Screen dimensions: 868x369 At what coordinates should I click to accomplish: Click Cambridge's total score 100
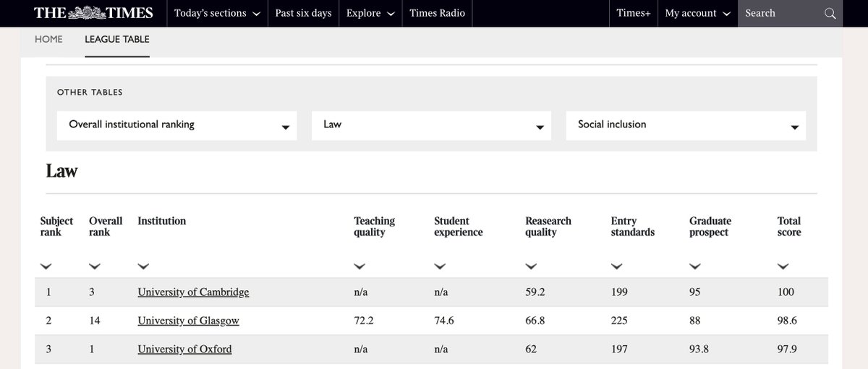point(786,292)
